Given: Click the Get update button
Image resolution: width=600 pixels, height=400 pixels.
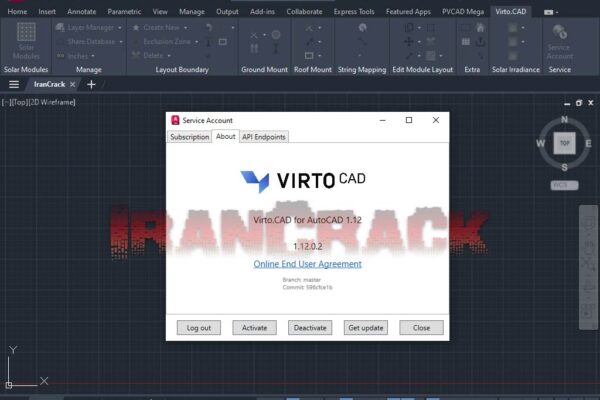Looking at the screenshot, I should pyautogui.click(x=365, y=328).
